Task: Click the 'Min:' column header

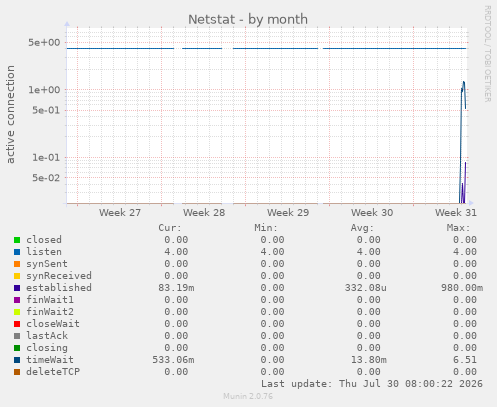Action: point(266,228)
